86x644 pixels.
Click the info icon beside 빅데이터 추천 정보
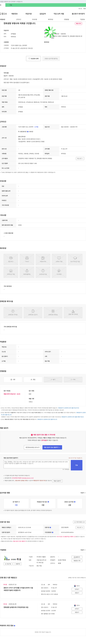(15, 626)
